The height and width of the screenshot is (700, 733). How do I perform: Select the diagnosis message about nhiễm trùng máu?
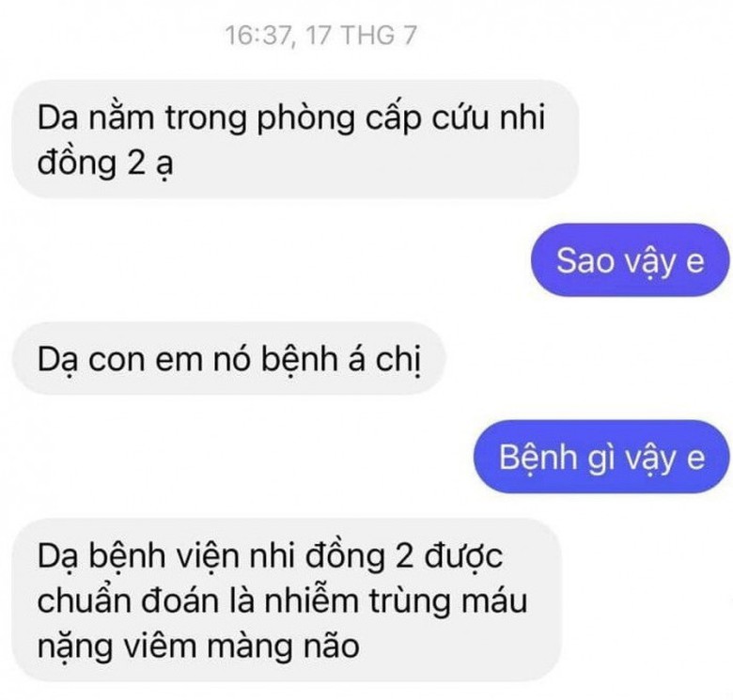coord(286,600)
